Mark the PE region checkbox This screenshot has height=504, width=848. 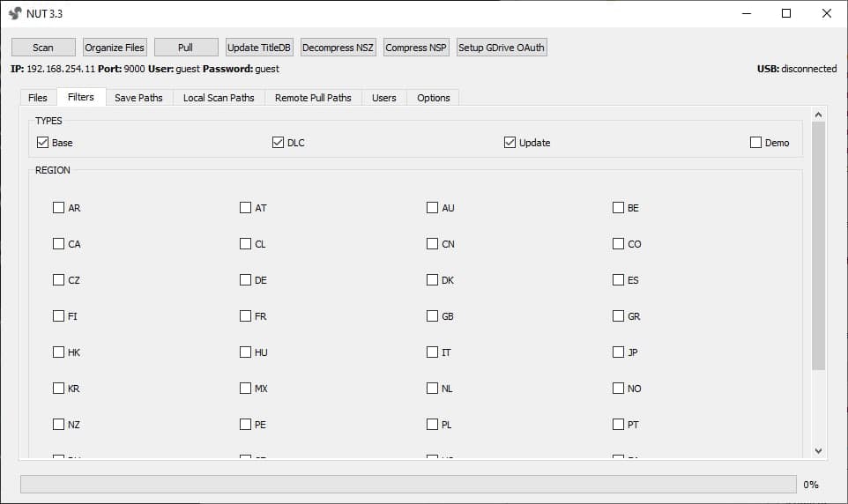[245, 425]
